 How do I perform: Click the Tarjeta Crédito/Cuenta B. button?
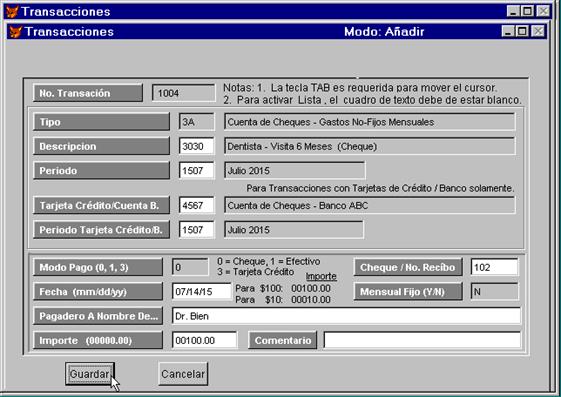(x=101, y=206)
